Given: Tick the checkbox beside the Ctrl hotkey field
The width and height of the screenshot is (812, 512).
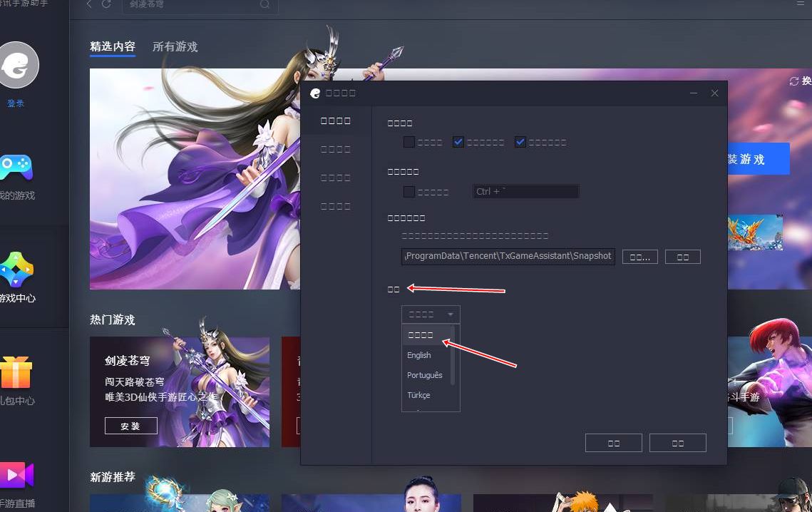Looking at the screenshot, I should [x=409, y=192].
